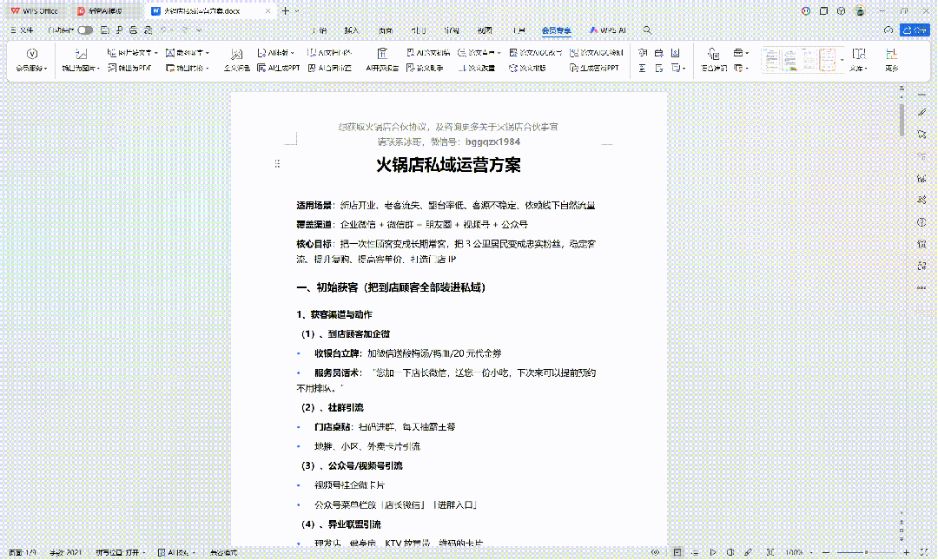
Task: Click the redo arrow
Action: (x=185, y=30)
